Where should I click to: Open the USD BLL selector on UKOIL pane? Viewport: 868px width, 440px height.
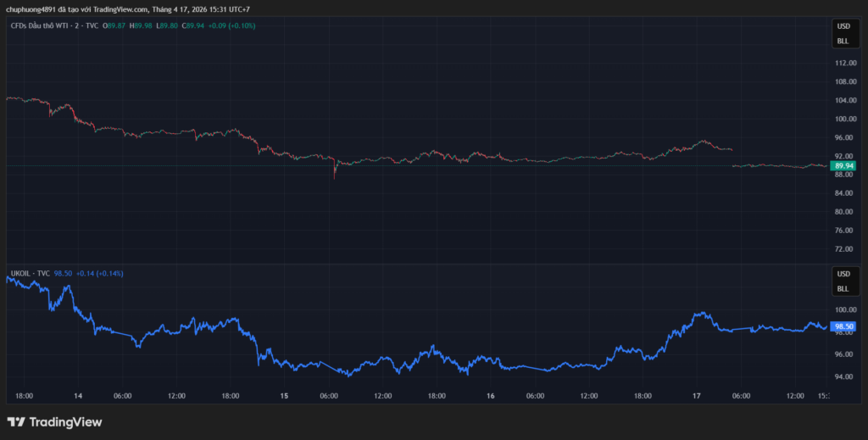tap(843, 281)
